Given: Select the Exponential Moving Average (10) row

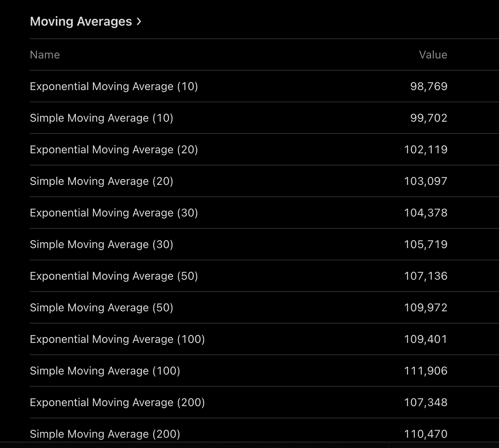Looking at the screenshot, I should point(114,86).
